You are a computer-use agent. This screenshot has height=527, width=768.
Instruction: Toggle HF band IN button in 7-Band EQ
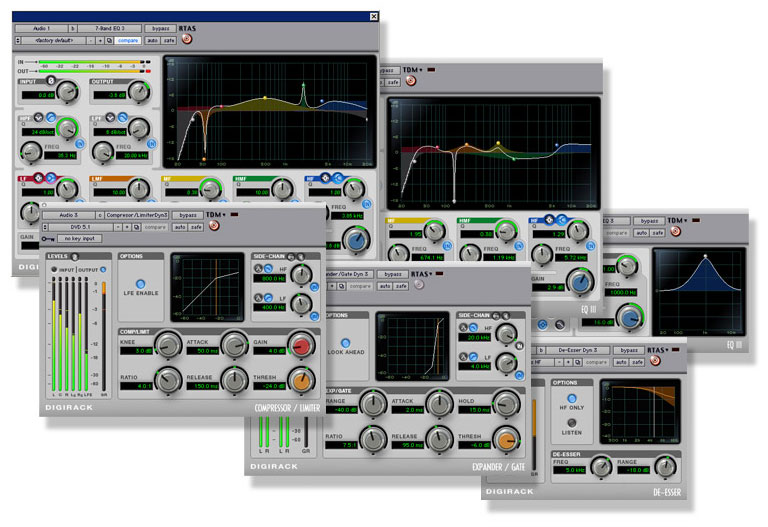tap(366, 204)
